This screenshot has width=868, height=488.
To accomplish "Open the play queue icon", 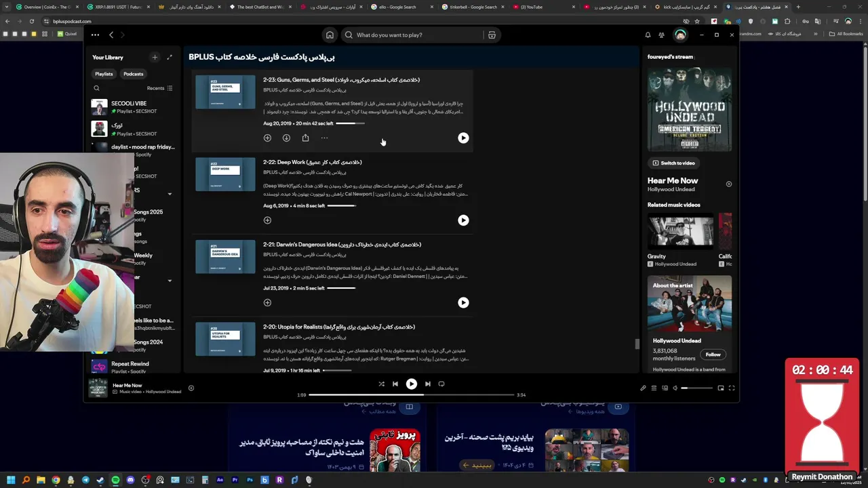I will (654, 388).
